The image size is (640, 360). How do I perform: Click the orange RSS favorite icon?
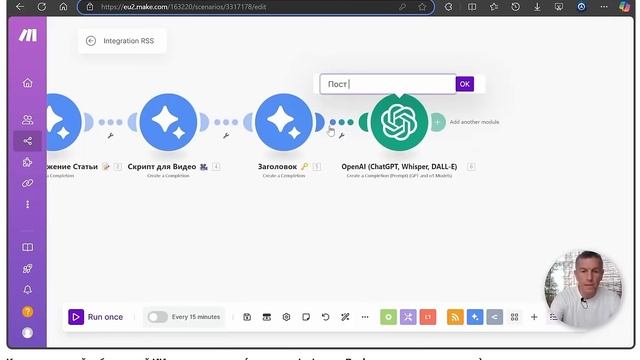coord(455,317)
